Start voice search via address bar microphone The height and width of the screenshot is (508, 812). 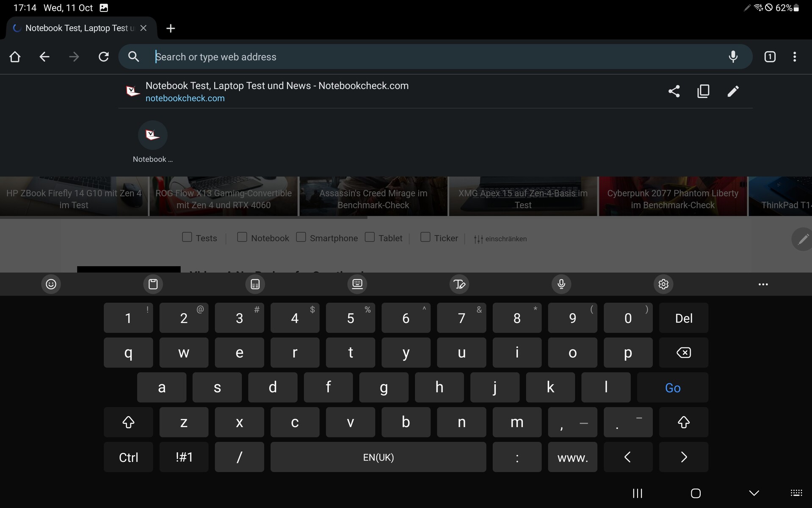point(733,57)
